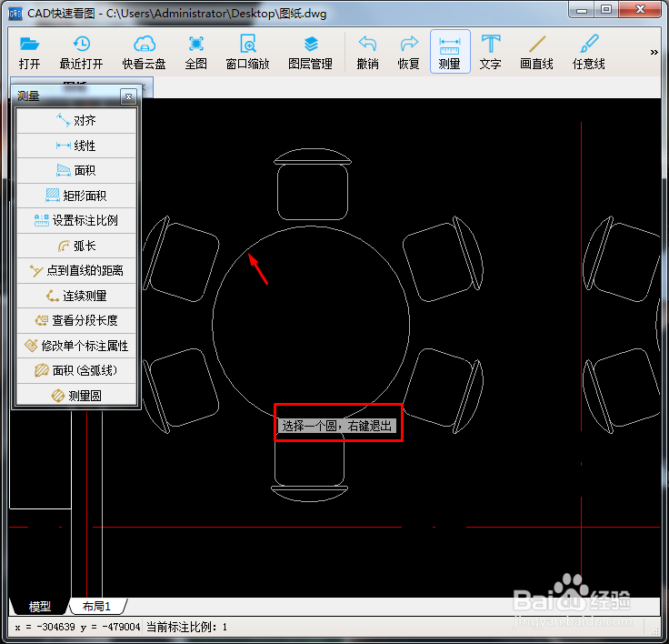This screenshot has width=669, height=644.
Task: Choose 弧长 arc length measurement
Action: click(76, 246)
